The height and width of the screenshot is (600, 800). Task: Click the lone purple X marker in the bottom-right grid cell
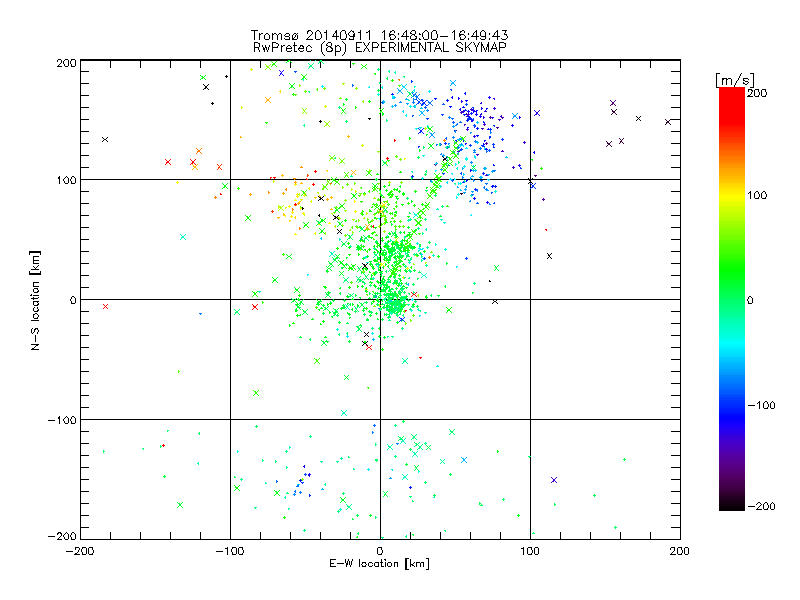click(554, 480)
